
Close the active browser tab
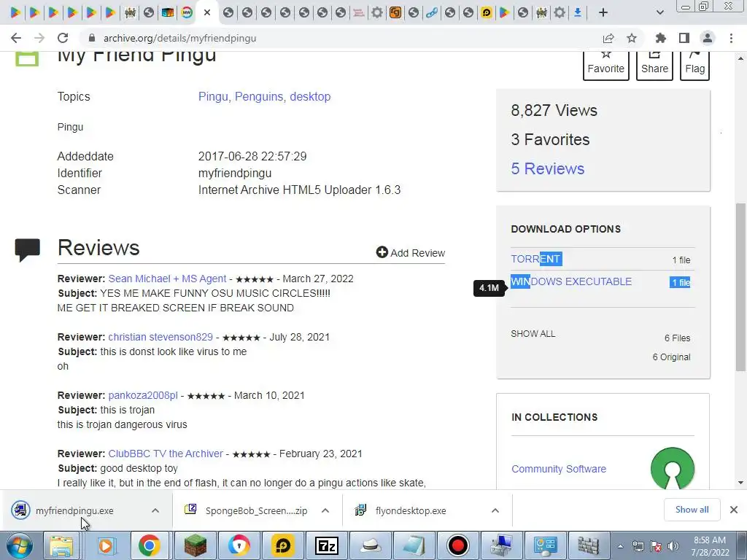206,12
